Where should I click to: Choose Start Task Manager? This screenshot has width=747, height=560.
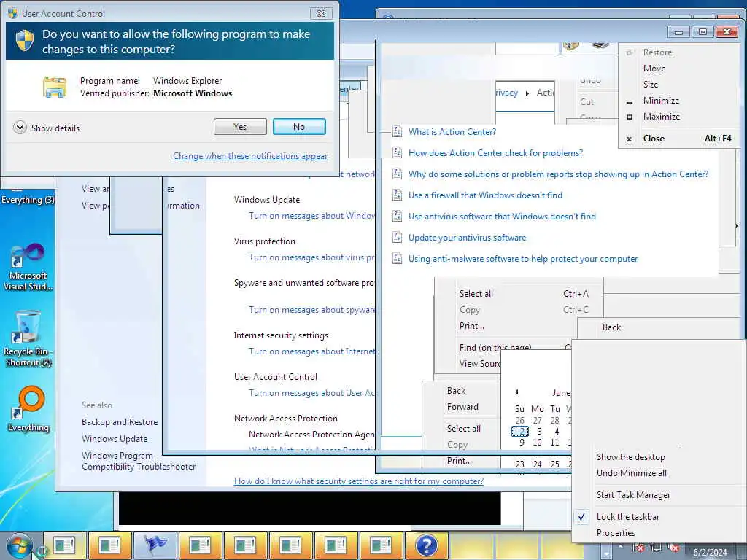tap(634, 495)
